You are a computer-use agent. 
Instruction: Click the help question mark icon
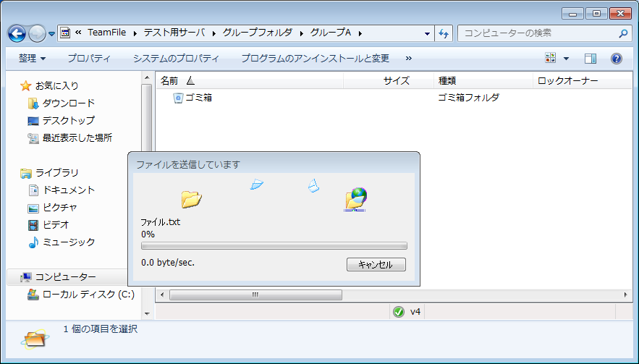coord(617,59)
